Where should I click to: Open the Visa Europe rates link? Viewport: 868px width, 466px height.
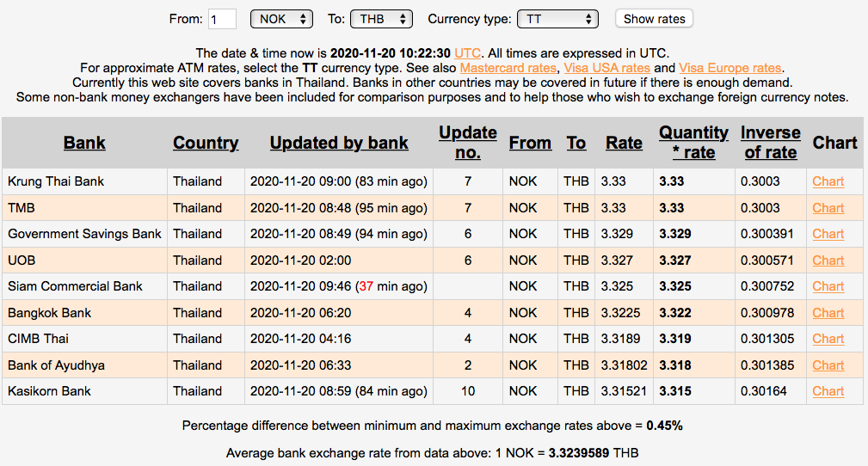pos(729,68)
